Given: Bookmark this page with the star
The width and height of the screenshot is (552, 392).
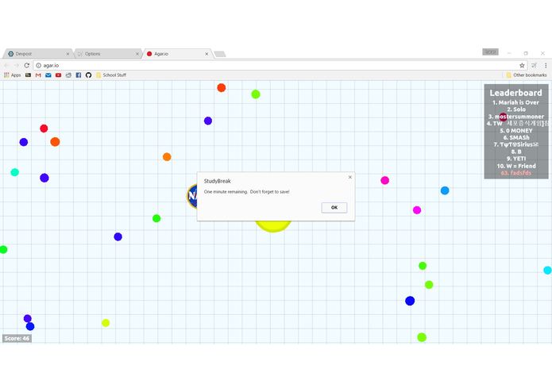Looking at the screenshot, I should (x=522, y=65).
